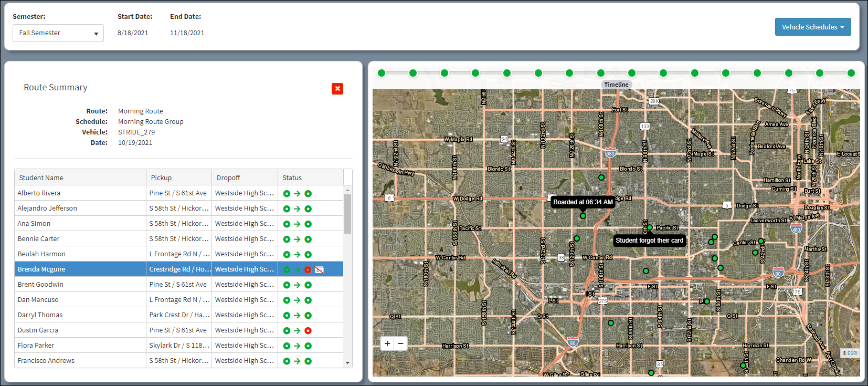The image size is (868, 386).
Task: Zoom out the map with minus button
Action: (x=400, y=343)
